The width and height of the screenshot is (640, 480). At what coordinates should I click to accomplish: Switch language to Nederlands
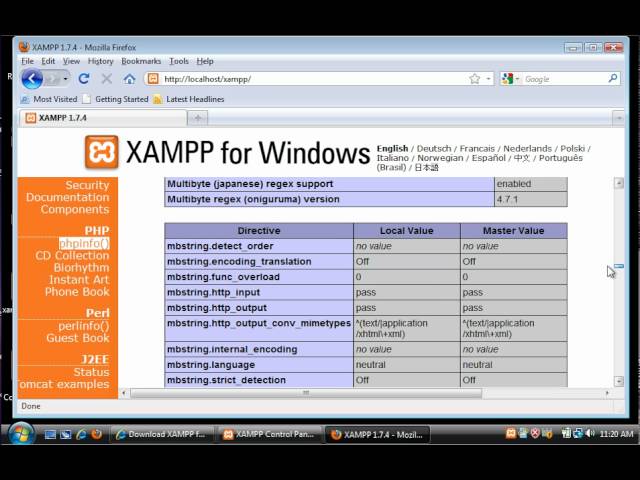point(527,149)
